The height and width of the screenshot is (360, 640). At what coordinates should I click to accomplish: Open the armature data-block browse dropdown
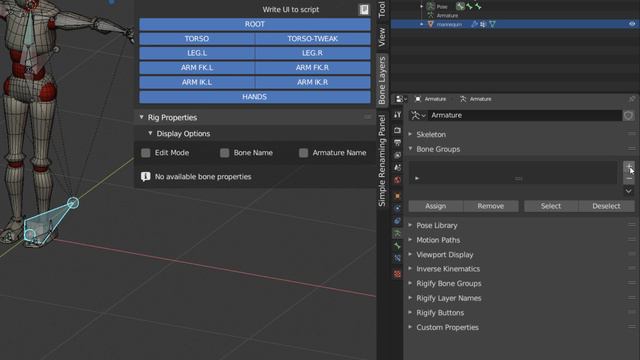coord(418,116)
